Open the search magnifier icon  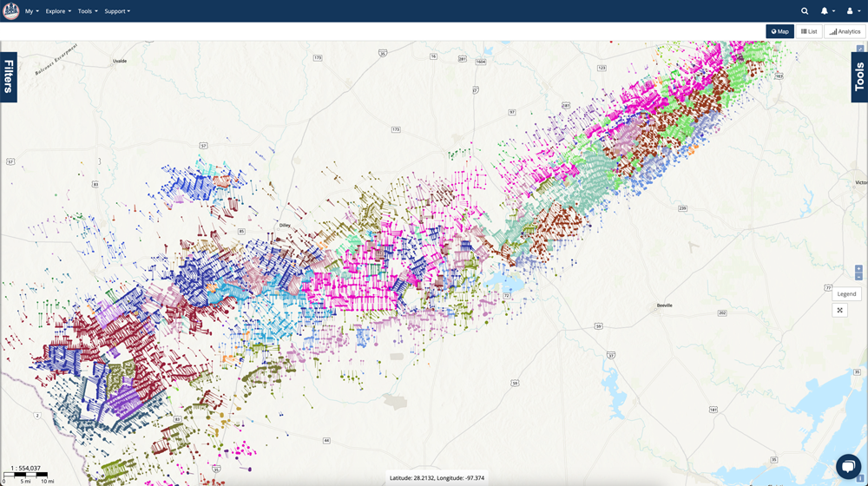point(805,11)
